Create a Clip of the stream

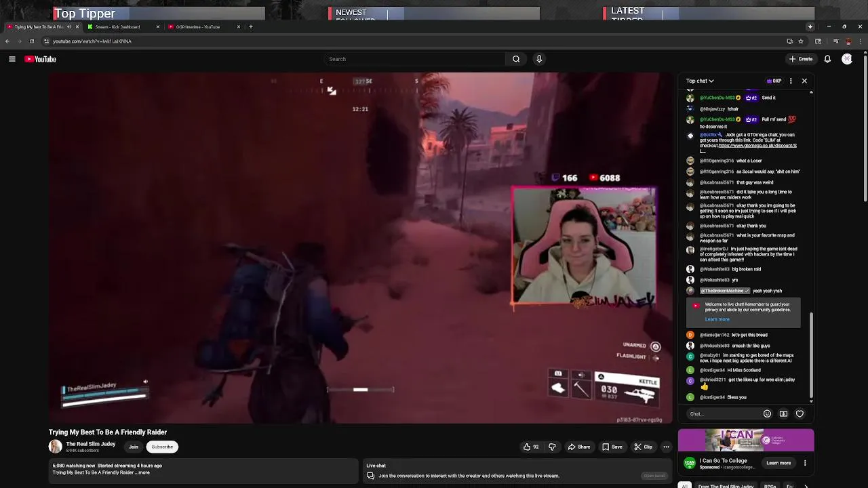643,447
